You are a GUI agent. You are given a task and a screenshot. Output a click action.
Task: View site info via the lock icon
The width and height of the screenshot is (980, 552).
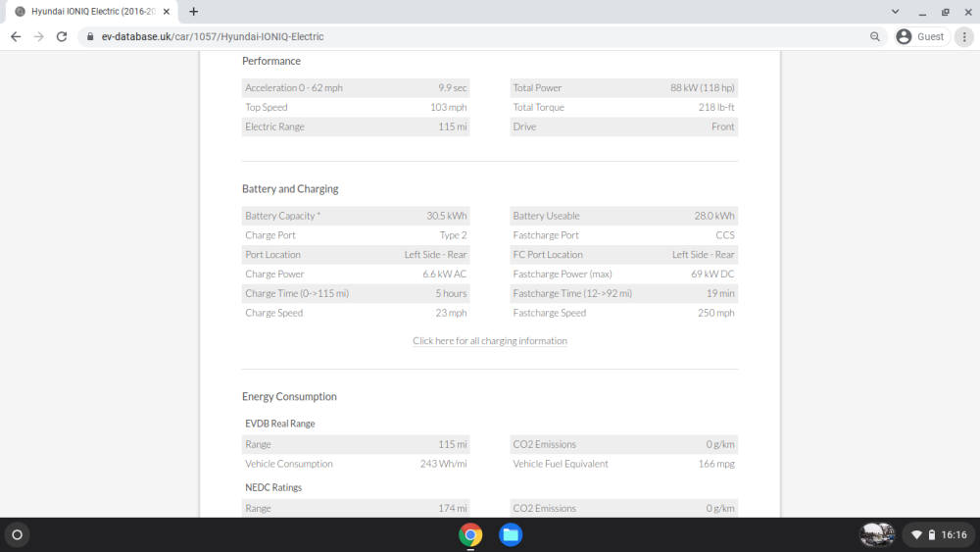90,37
